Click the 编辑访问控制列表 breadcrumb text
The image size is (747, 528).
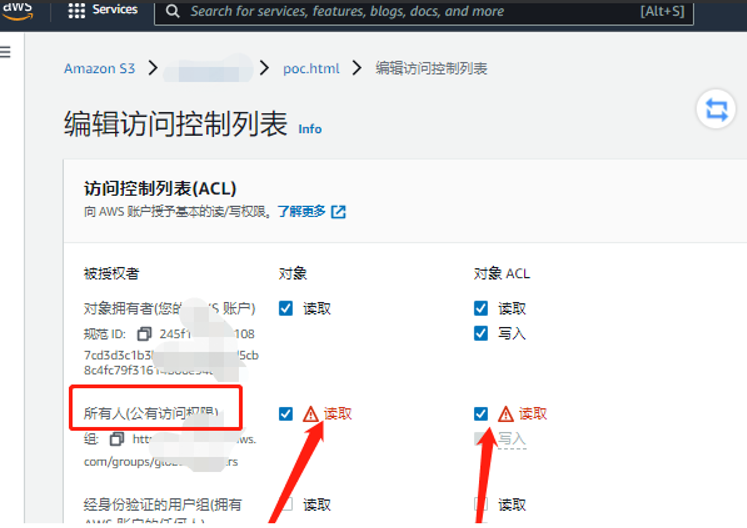pyautogui.click(x=431, y=69)
